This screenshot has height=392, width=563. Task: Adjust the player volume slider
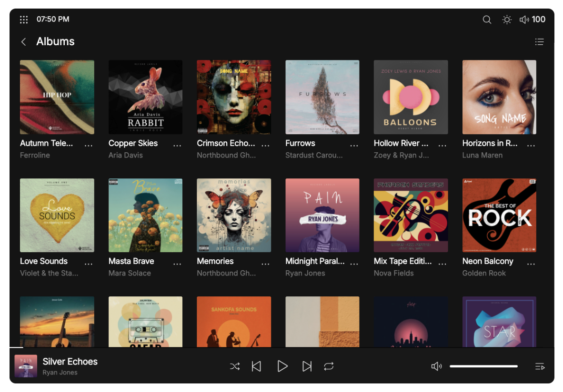(x=483, y=366)
